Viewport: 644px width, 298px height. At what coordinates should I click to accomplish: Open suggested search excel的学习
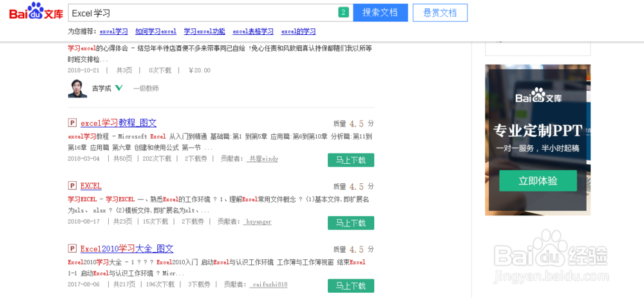tap(299, 31)
